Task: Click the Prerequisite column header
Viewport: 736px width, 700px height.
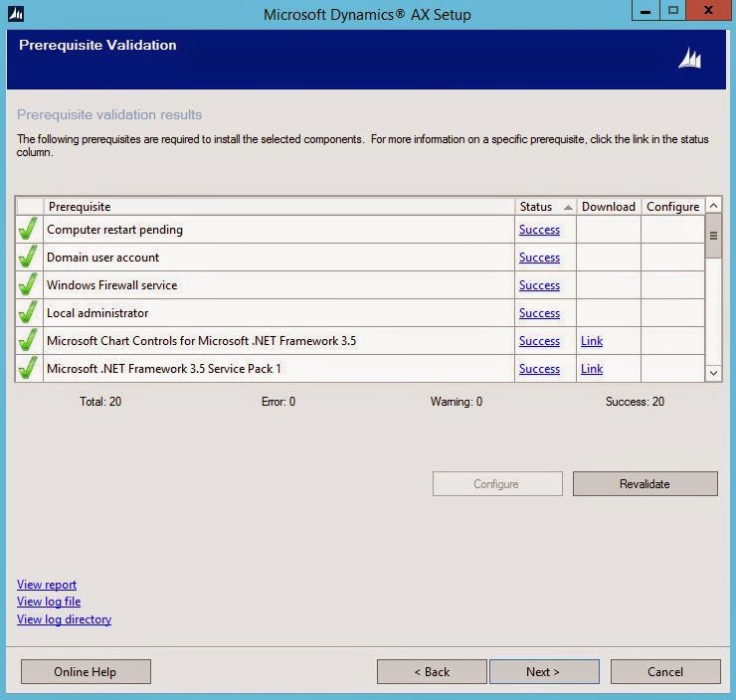Action: point(278,207)
